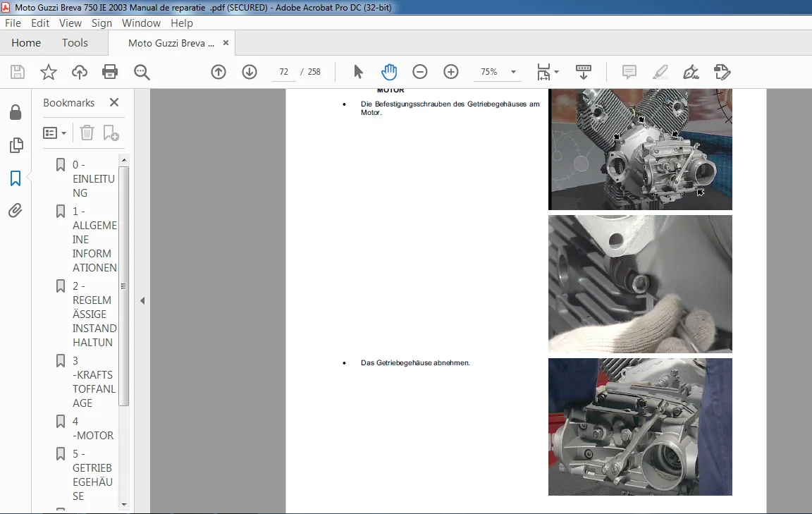Screen dimensions: 812x514
Task: Open Attachments paperclip panel
Action: coord(16,211)
